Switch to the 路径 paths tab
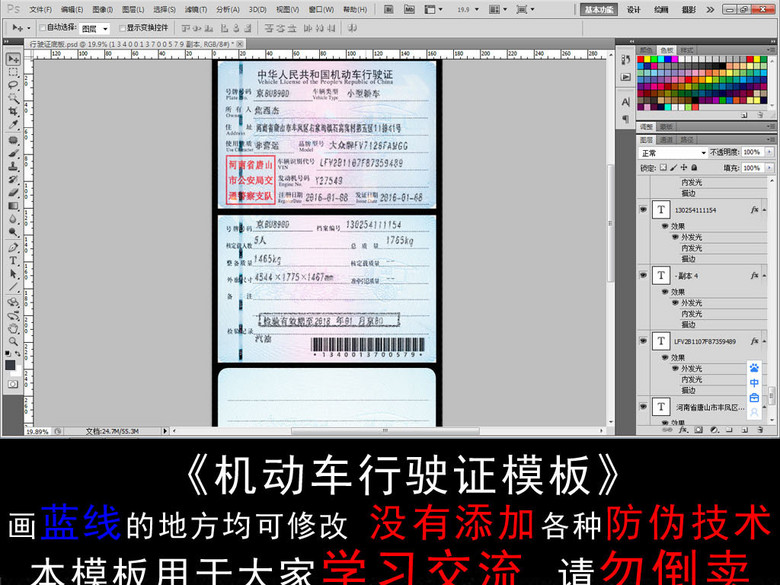The height and width of the screenshot is (585, 780). 685,140
